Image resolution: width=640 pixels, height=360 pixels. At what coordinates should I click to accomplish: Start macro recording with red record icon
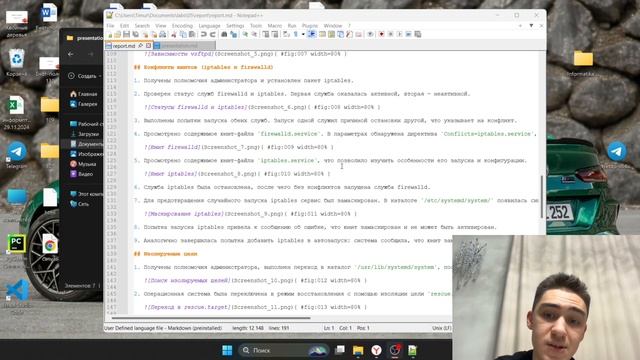tap(381, 34)
